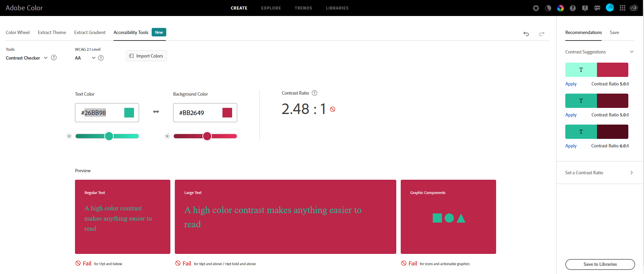Click brightness sun icon for background color

(167, 136)
